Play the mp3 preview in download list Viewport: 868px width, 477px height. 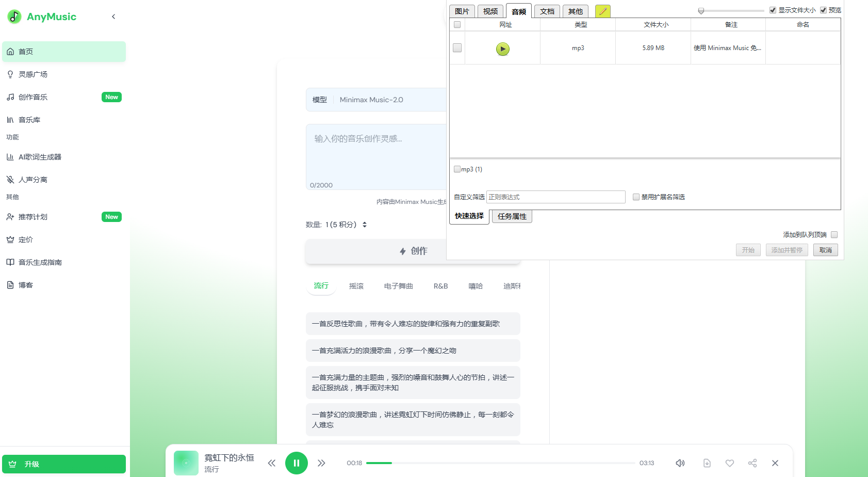[502, 49]
